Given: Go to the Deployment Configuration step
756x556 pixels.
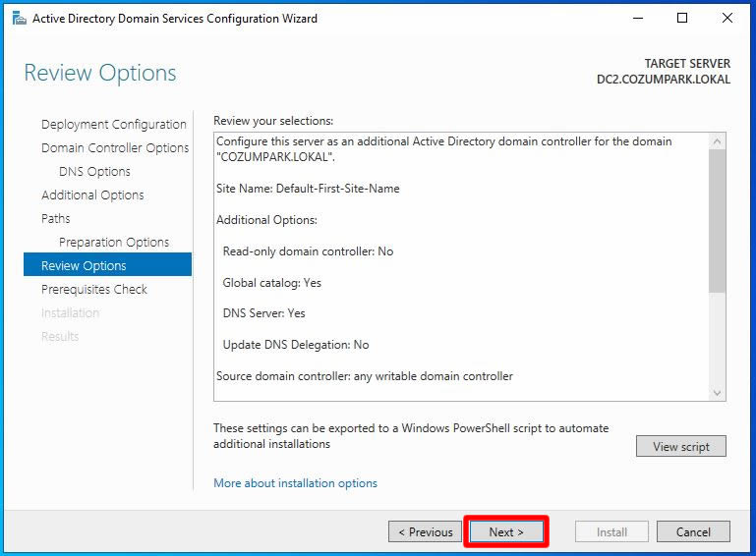Looking at the screenshot, I should point(113,125).
